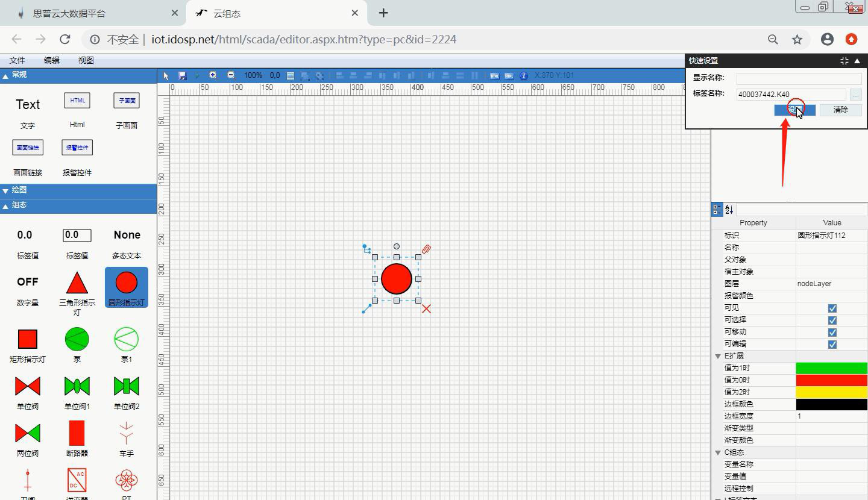Image resolution: width=868 pixels, height=500 pixels.
Task: Choose the 断路器 component icon
Action: click(77, 433)
